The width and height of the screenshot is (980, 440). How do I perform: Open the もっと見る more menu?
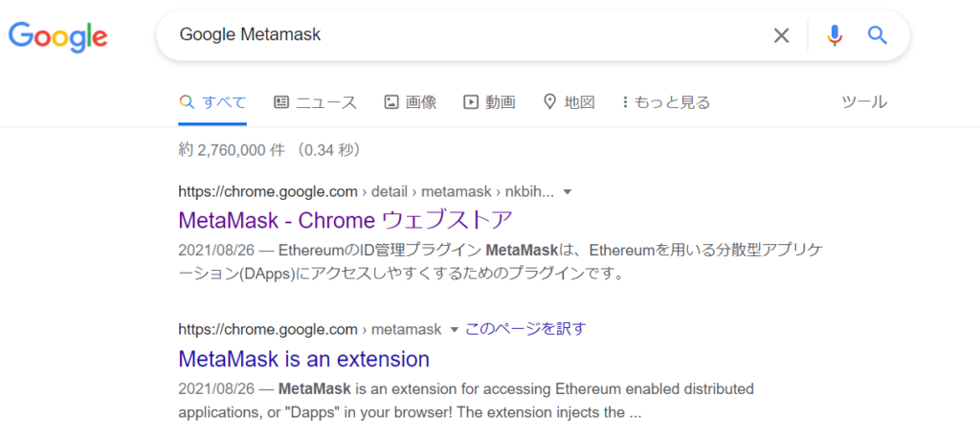(x=666, y=102)
